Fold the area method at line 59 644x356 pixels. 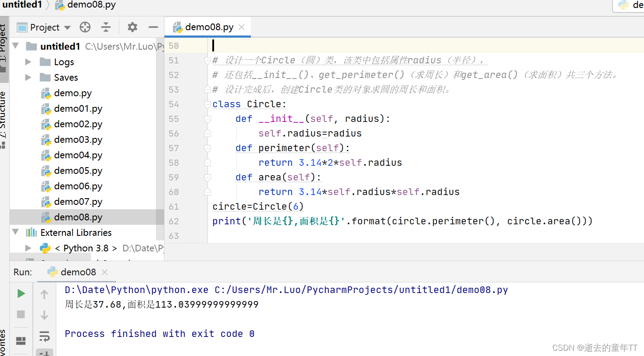(207, 177)
